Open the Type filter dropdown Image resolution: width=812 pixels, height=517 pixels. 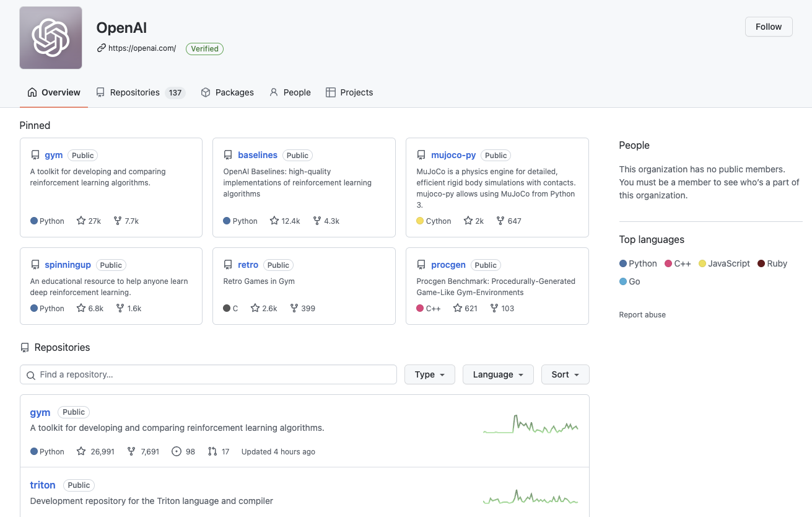pos(430,374)
